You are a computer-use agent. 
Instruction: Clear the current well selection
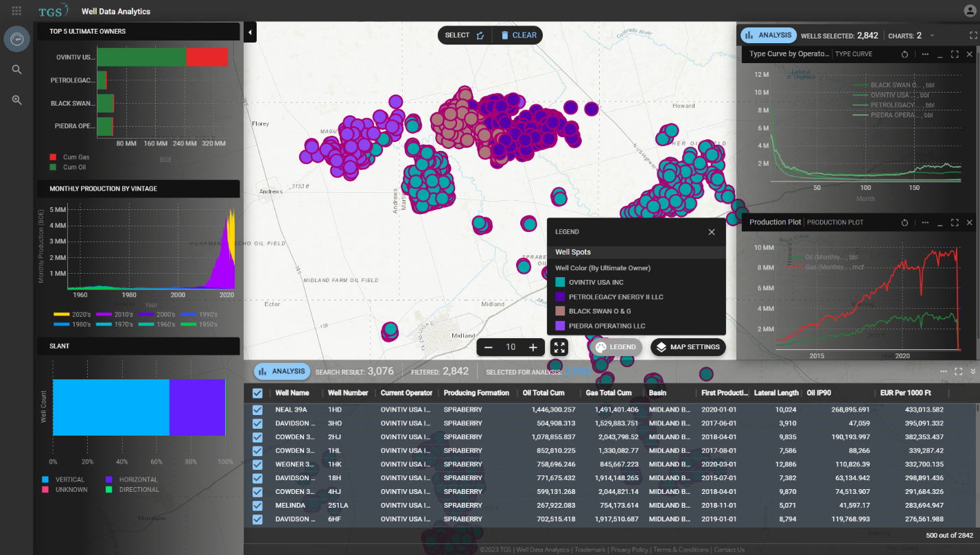pyautogui.click(x=517, y=35)
